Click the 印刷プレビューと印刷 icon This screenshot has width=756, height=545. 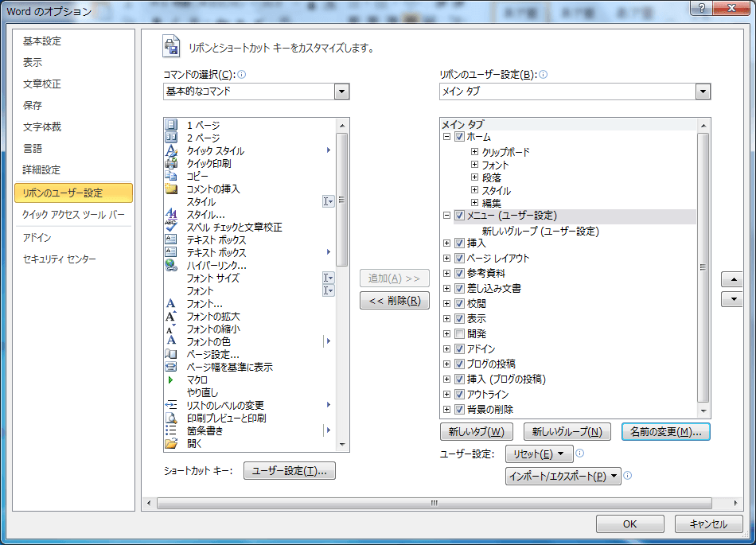coord(171,418)
